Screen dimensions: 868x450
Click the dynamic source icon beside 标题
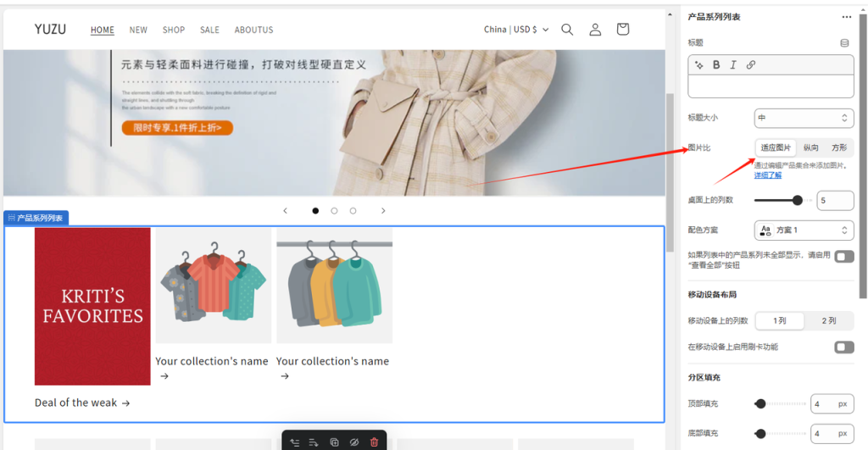[x=844, y=42]
